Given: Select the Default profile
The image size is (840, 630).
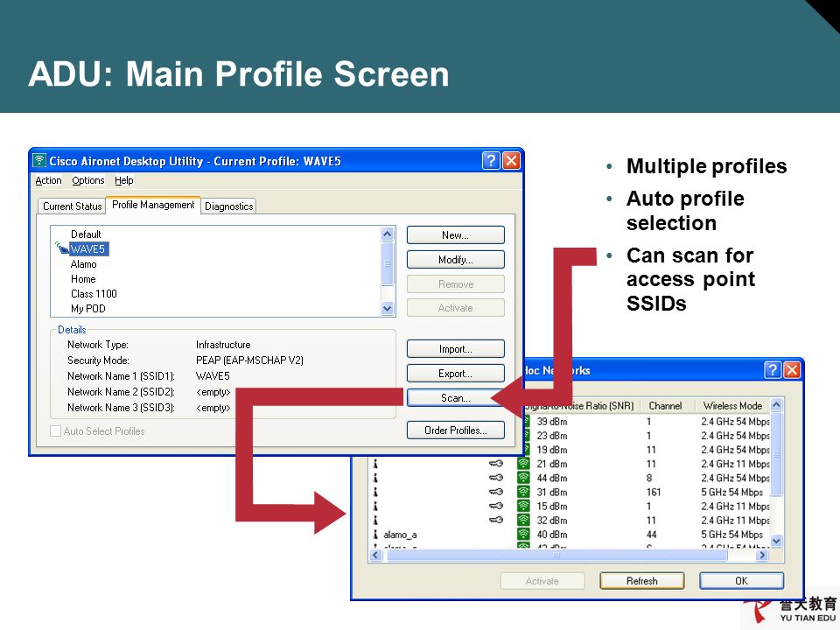Looking at the screenshot, I should coord(86,234).
